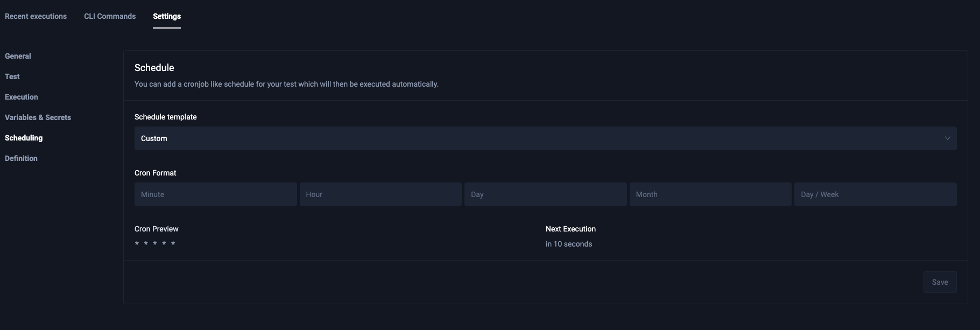This screenshot has height=330, width=980.
Task: Select the Settings tab
Action: [x=167, y=16]
